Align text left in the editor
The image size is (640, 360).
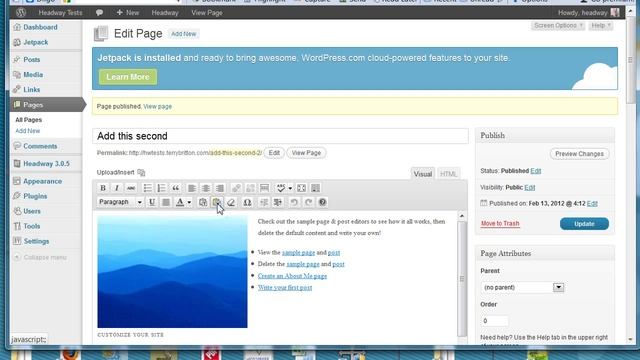191,188
